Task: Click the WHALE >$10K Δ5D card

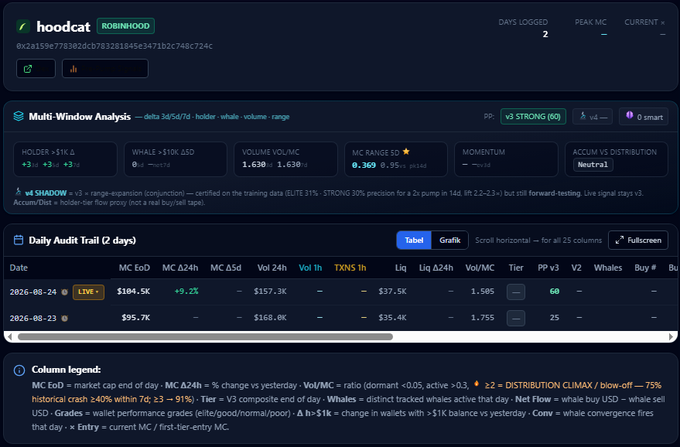Action: pyautogui.click(x=176, y=159)
